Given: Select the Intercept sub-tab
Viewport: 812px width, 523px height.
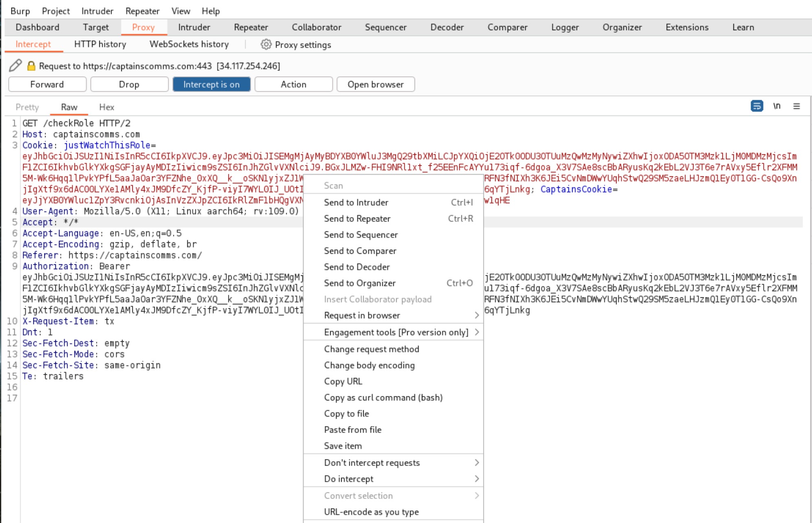Looking at the screenshot, I should pos(33,44).
